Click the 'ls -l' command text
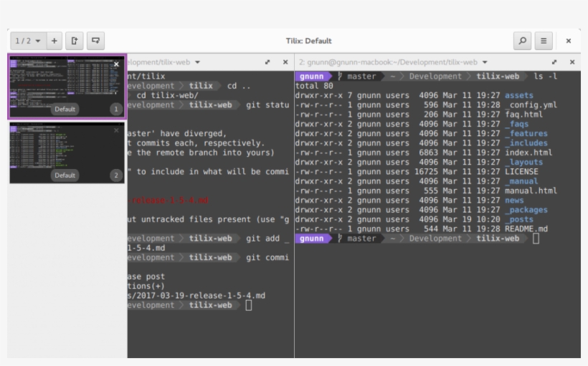The width and height of the screenshot is (588, 366). tap(545, 77)
